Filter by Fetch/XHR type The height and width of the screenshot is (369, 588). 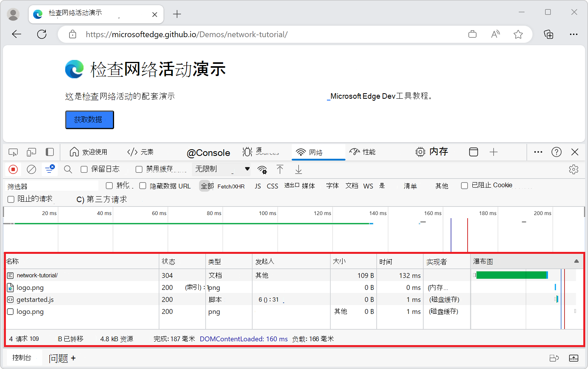click(231, 186)
